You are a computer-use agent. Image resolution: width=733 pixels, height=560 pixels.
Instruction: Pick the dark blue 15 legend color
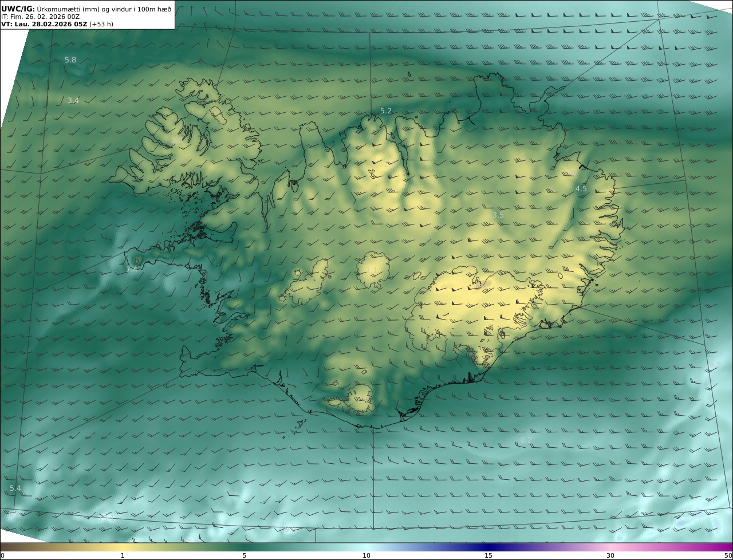tap(488, 547)
